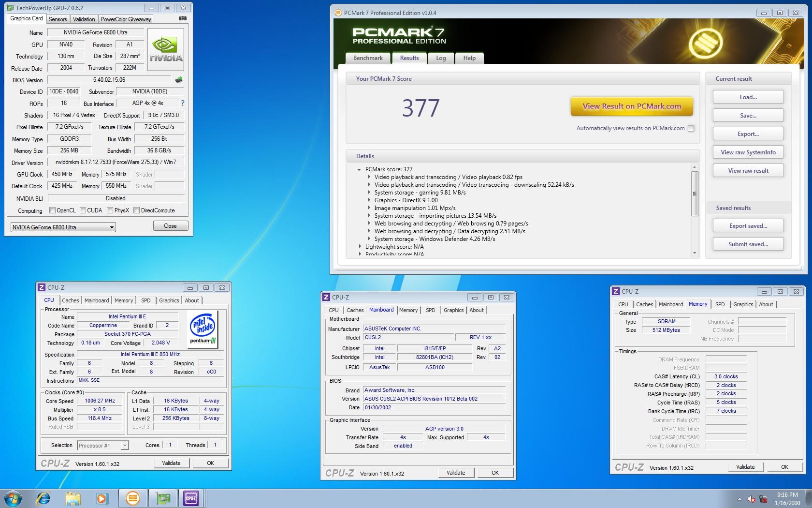Click the BIOS save chip icon in GPU-Z

(179, 80)
